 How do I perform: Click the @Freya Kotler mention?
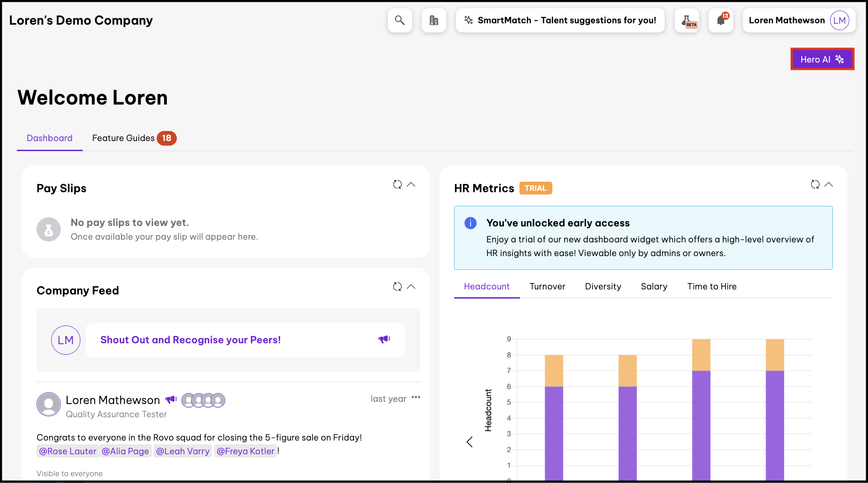pyautogui.click(x=246, y=451)
